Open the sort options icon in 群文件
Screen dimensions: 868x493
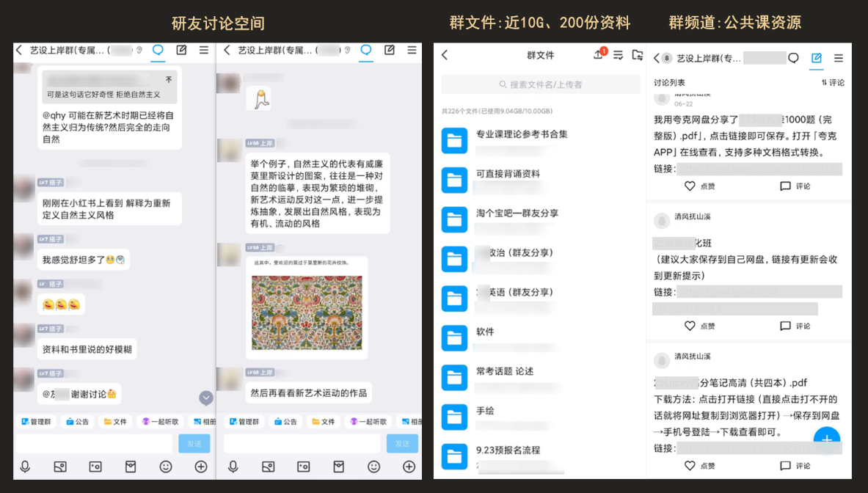point(619,55)
